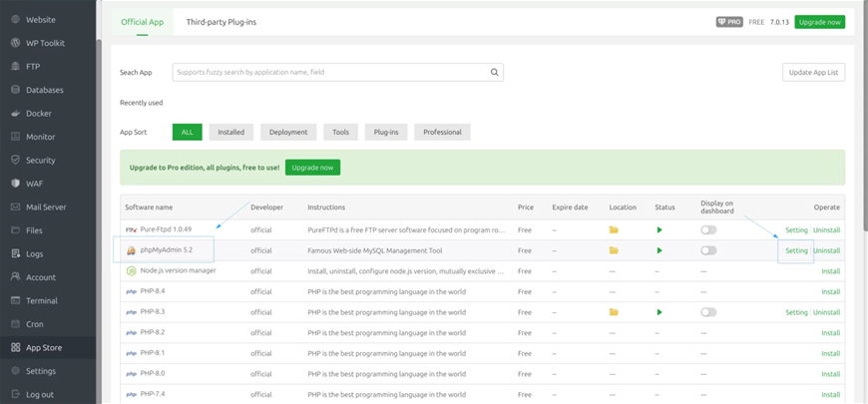The height and width of the screenshot is (404, 868).
Task: Toggle phpMyAdmin display on dashboard
Action: pyautogui.click(x=708, y=250)
